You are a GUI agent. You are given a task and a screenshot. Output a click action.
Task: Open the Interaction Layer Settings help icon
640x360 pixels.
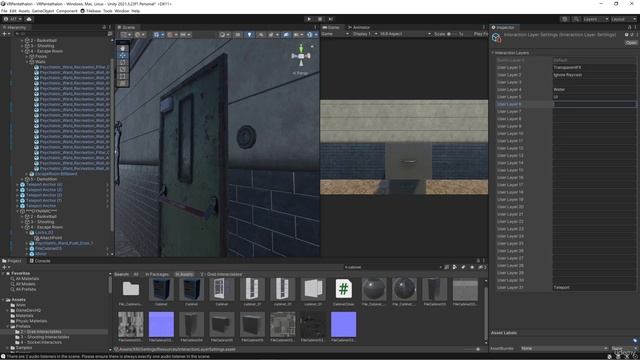tap(627, 35)
